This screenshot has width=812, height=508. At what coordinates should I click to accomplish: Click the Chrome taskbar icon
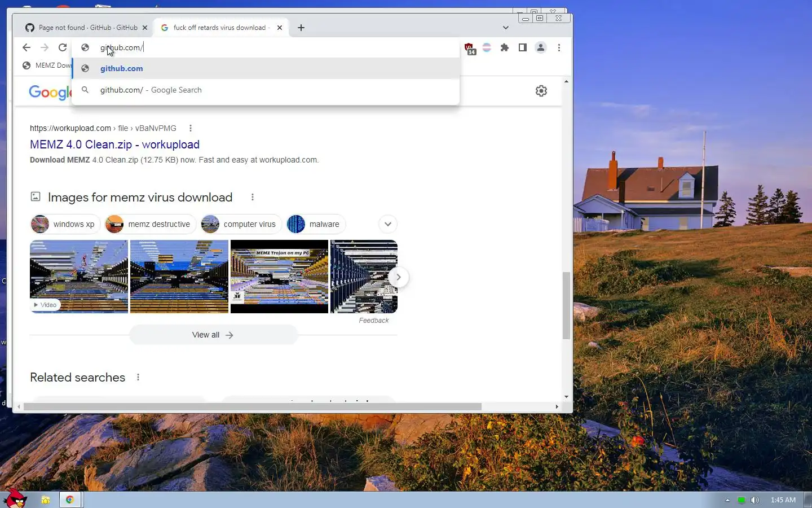pyautogui.click(x=70, y=500)
